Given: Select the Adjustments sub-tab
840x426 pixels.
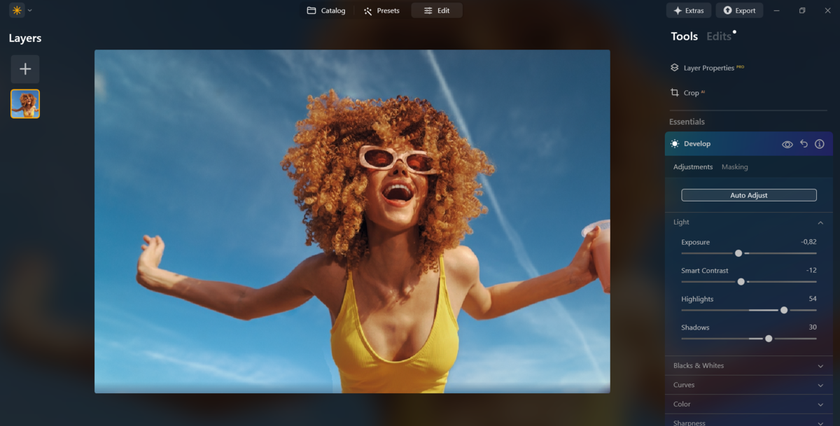Looking at the screenshot, I should [x=693, y=167].
